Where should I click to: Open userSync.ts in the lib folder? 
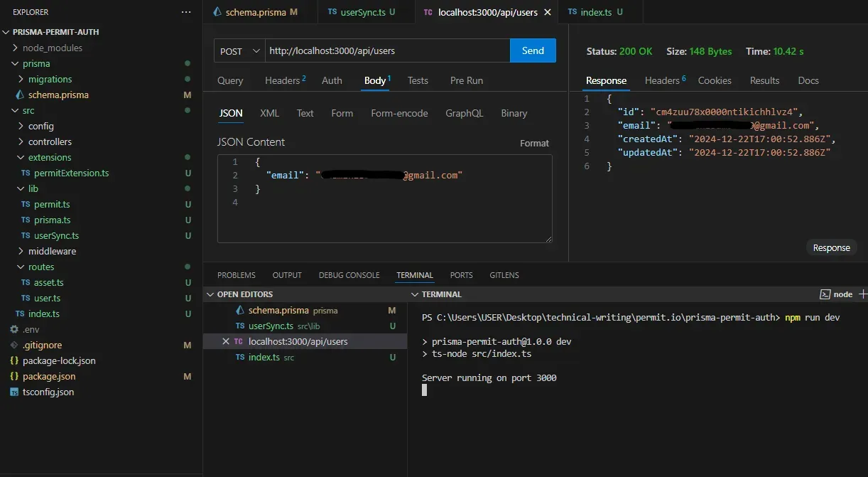point(56,235)
